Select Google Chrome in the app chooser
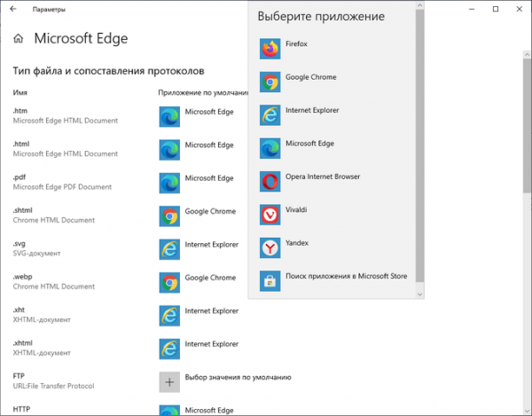Image resolution: width=532 pixels, height=416 pixels. [x=333, y=82]
